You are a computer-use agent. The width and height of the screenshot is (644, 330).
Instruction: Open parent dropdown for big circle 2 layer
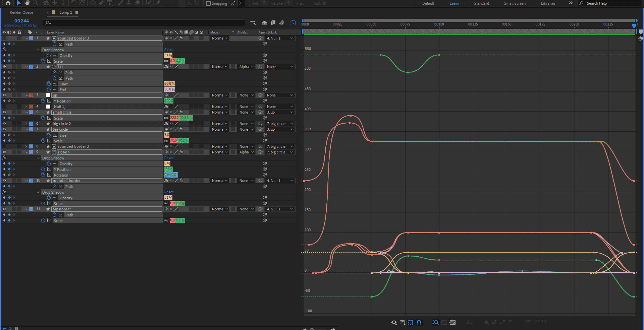[x=280, y=124]
